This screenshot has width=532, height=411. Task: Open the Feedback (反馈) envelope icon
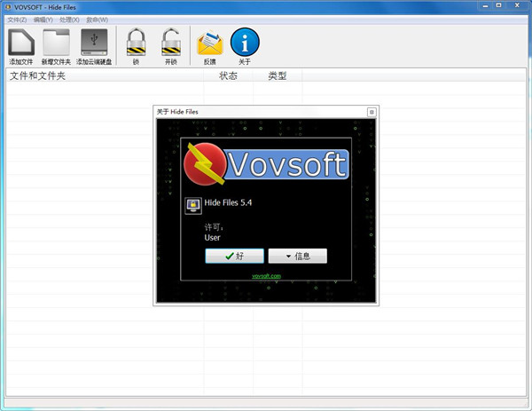click(x=210, y=43)
